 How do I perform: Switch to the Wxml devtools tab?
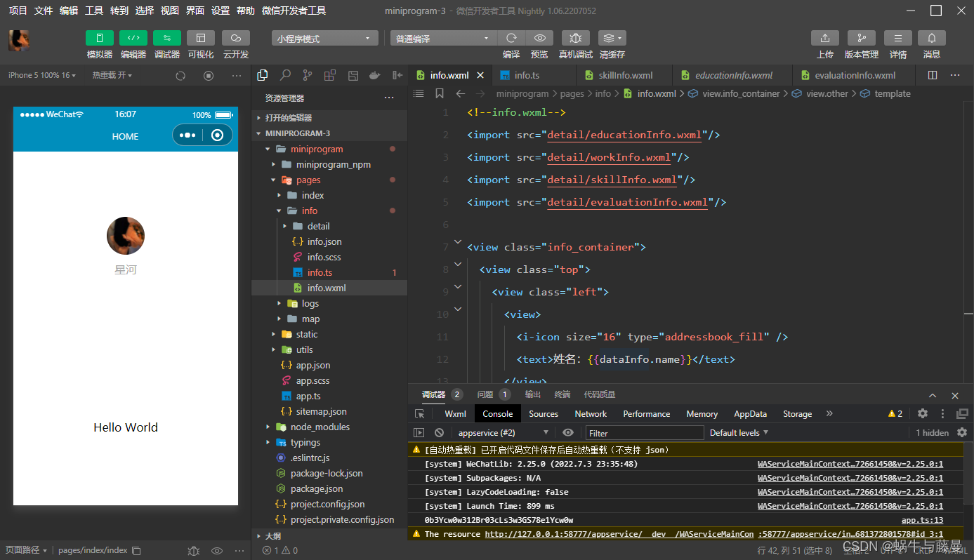tap(455, 414)
